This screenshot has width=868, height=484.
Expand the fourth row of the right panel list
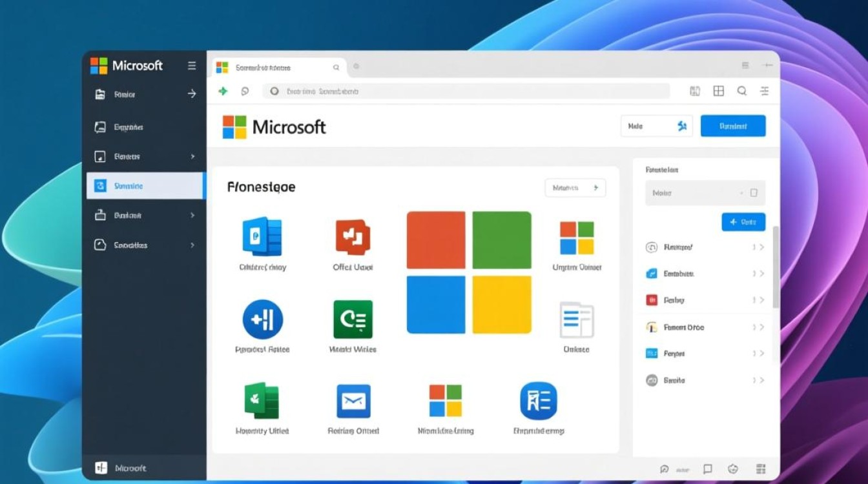tap(761, 327)
